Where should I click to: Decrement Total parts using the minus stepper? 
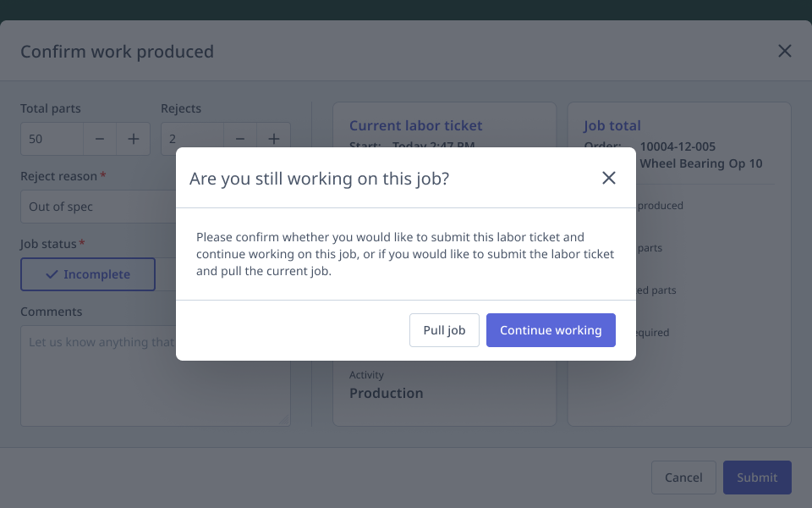(99, 138)
